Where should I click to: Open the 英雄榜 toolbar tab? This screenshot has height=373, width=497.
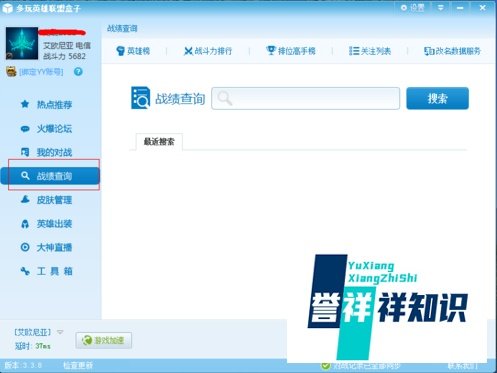[x=133, y=51]
